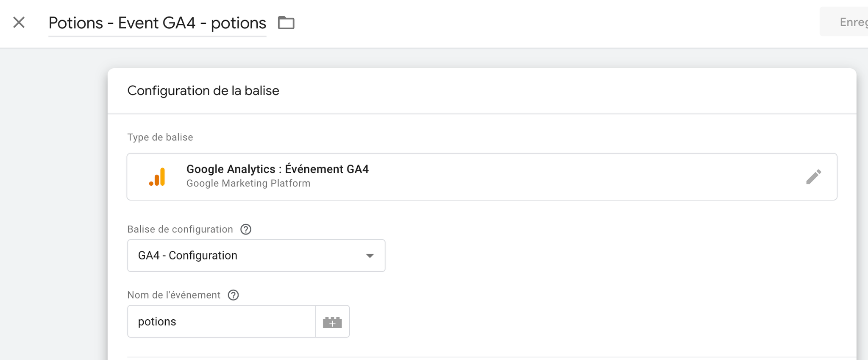Open help for Nom de l'événement

click(x=233, y=295)
